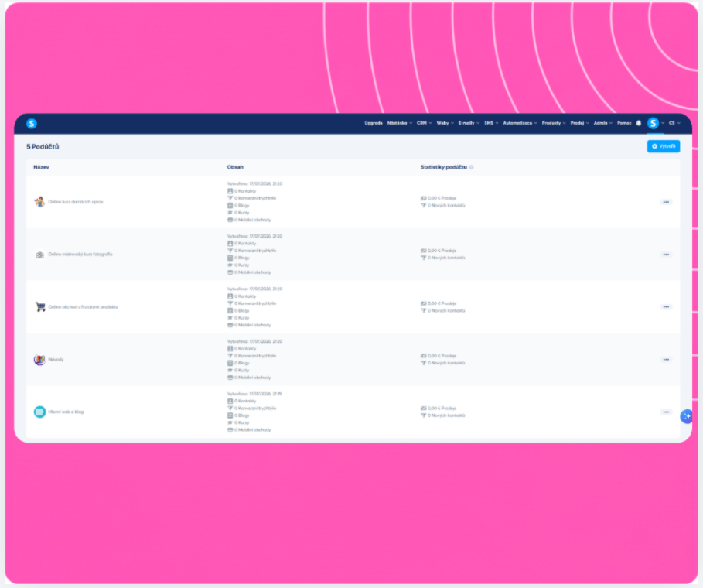Click the Název column header

click(x=41, y=167)
